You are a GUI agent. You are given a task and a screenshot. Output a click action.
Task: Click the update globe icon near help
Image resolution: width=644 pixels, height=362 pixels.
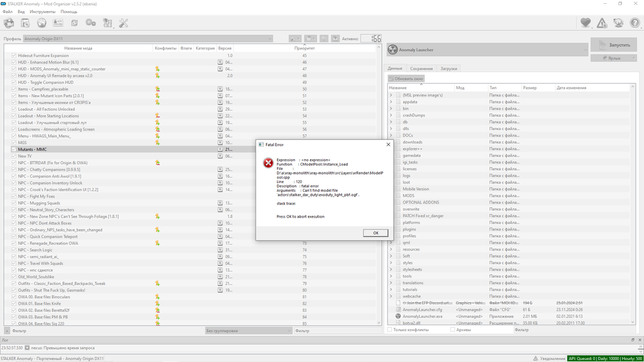(618, 23)
